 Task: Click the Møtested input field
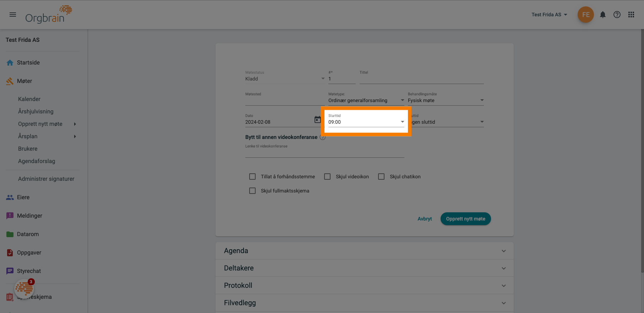(285, 100)
